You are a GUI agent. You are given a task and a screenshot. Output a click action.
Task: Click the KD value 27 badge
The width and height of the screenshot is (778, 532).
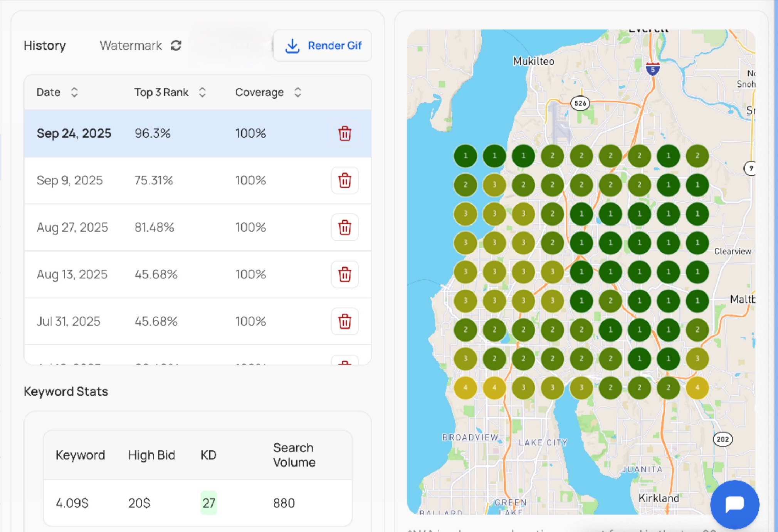pos(208,503)
